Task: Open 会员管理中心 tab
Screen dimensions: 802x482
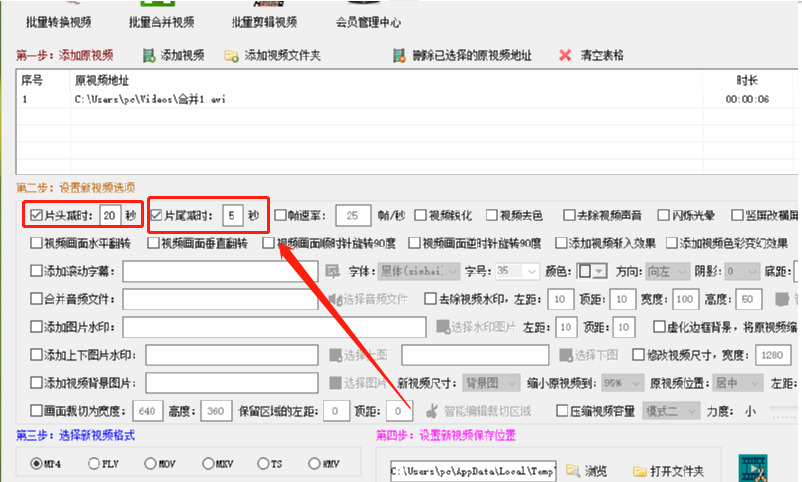Action: tap(368, 22)
